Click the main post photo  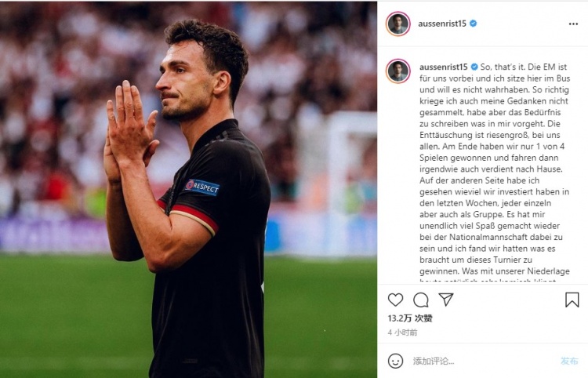click(x=188, y=190)
